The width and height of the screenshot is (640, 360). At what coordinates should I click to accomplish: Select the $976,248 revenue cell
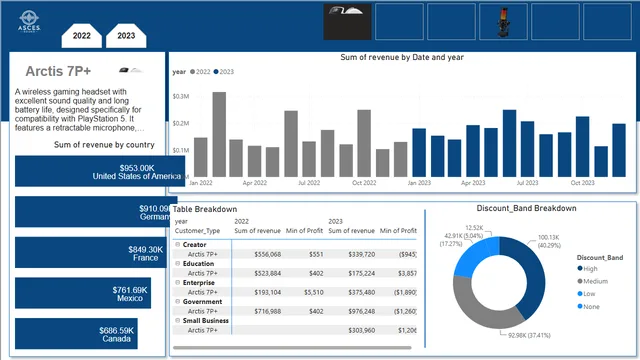click(361, 311)
